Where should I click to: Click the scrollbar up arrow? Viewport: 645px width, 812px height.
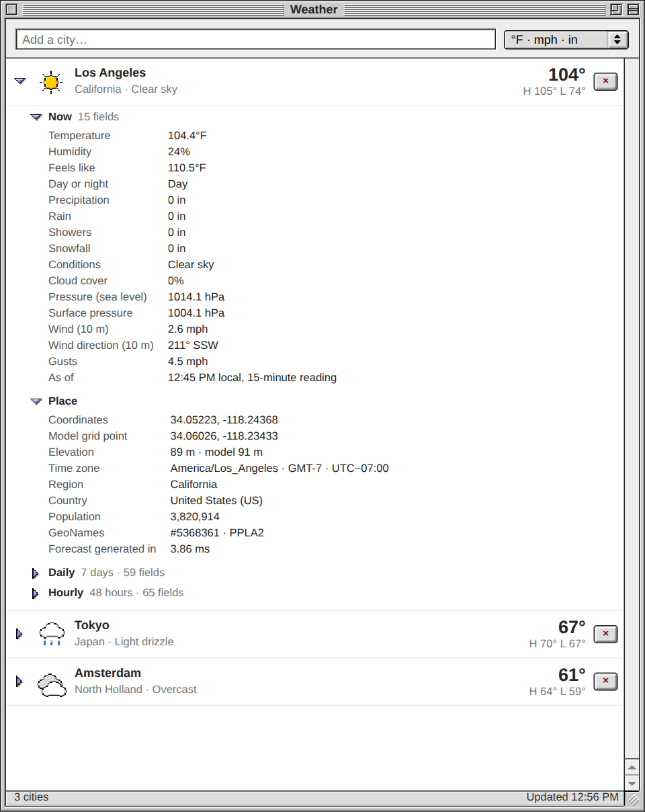coord(632,767)
